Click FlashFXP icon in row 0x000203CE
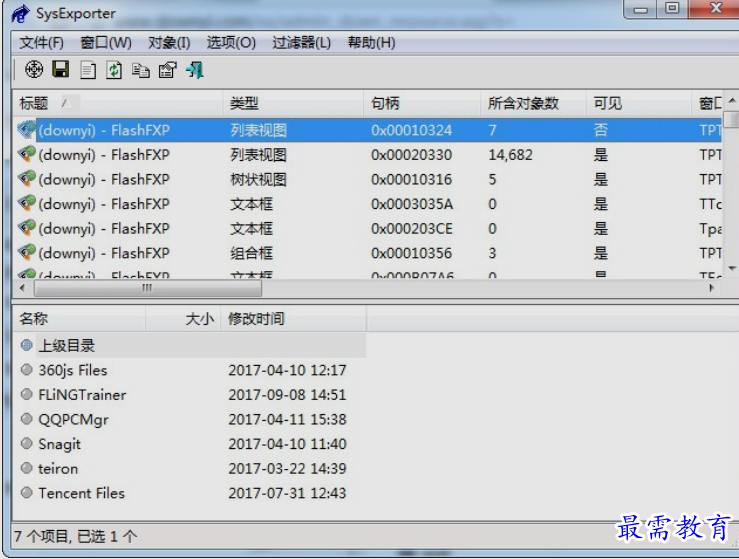 coord(27,227)
